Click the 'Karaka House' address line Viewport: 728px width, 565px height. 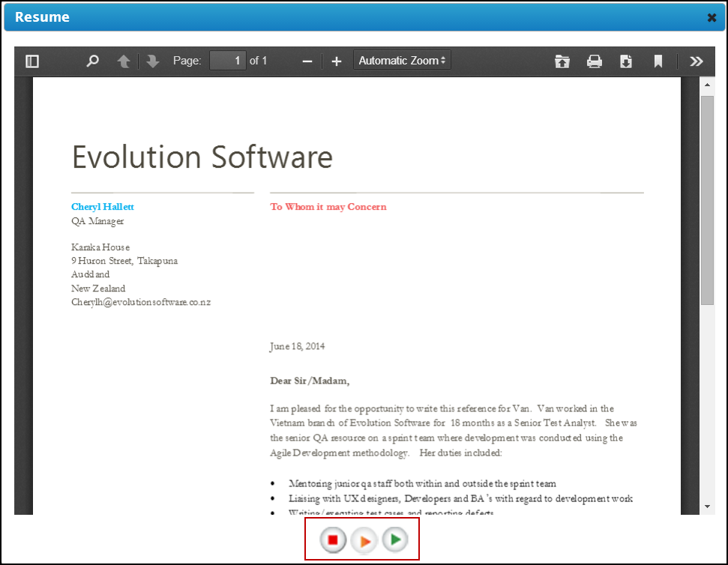click(x=100, y=247)
